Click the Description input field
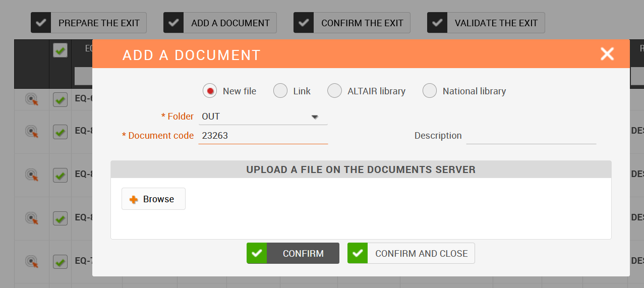The image size is (644, 288). [x=531, y=136]
